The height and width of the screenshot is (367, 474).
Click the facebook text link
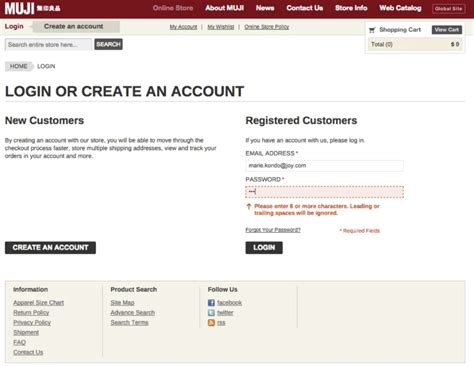(229, 303)
